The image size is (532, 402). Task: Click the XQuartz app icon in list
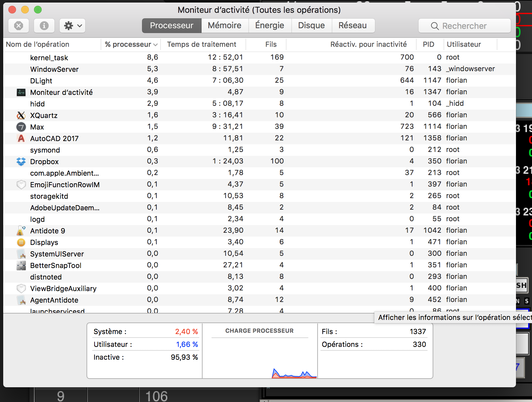point(21,115)
